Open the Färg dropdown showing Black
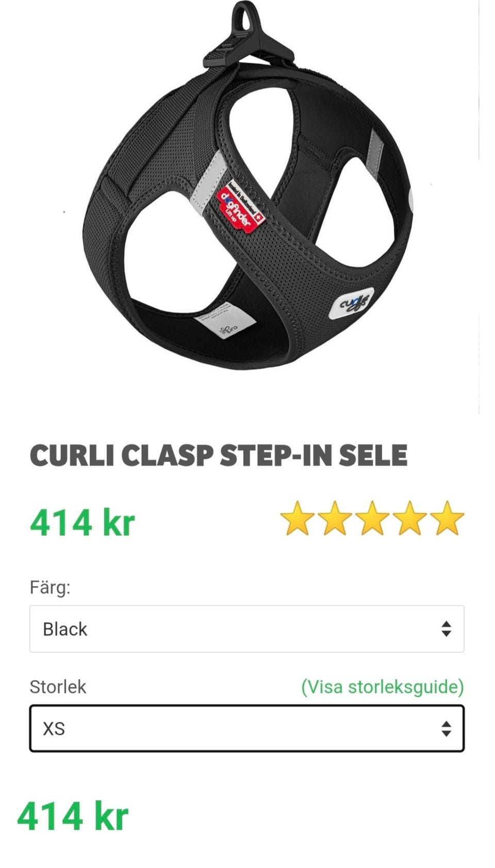The height and width of the screenshot is (868, 495). pos(247,628)
